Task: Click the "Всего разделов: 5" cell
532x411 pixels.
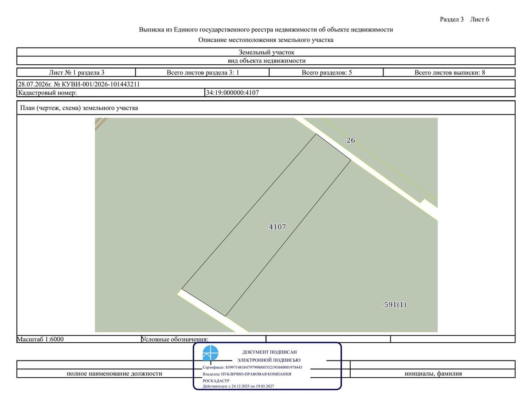Action: click(326, 73)
